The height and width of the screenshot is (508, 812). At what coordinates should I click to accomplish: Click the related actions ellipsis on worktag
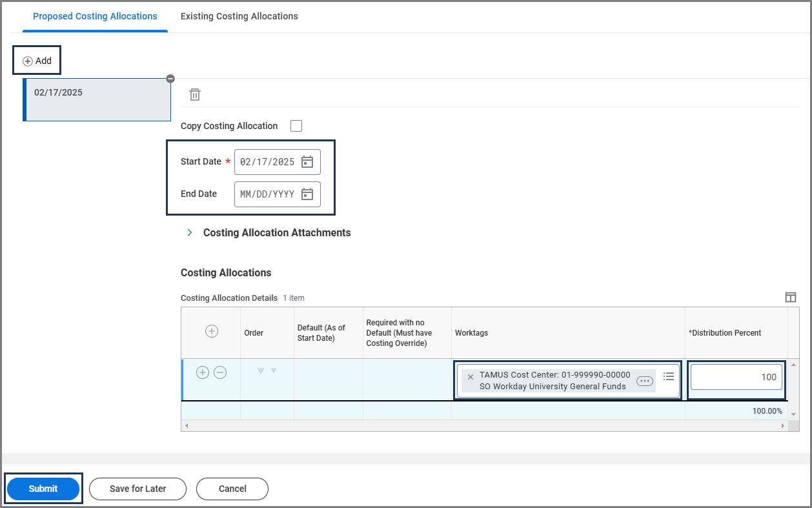click(x=644, y=381)
